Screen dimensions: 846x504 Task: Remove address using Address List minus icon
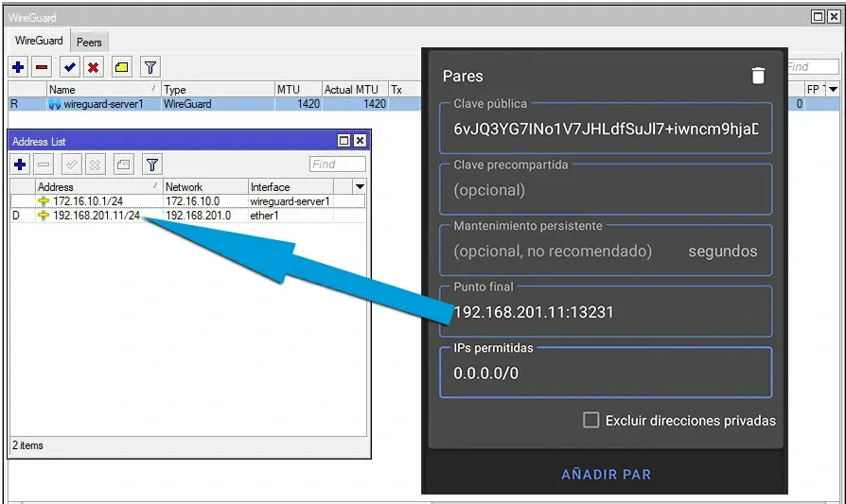(44, 165)
